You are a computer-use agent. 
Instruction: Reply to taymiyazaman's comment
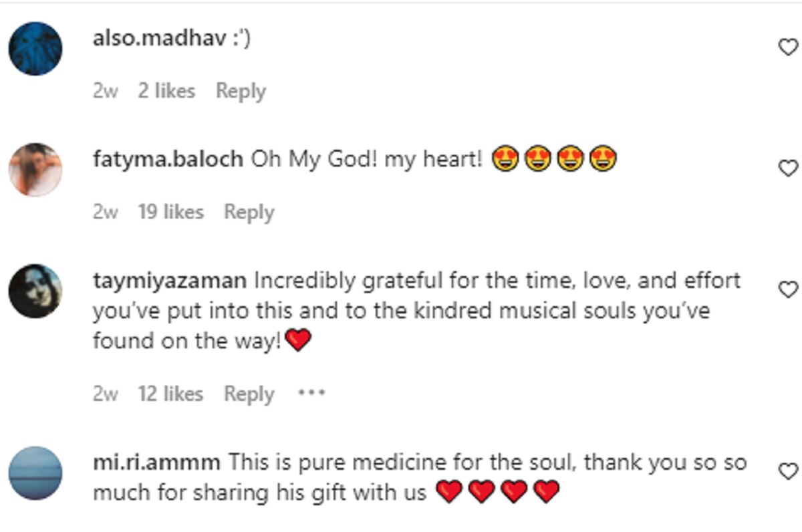(249, 394)
